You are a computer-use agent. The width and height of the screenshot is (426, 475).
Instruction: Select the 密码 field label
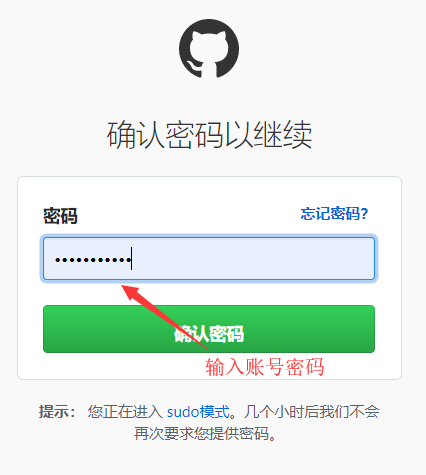point(60,216)
